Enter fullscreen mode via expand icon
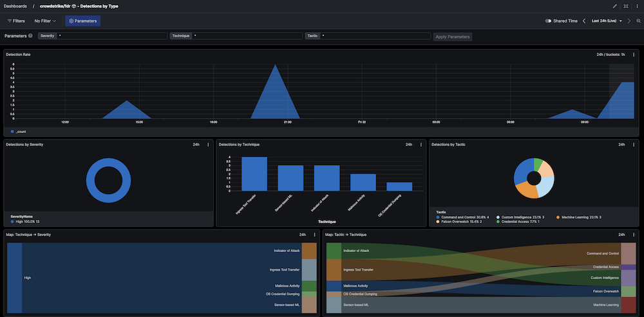 tap(625, 6)
